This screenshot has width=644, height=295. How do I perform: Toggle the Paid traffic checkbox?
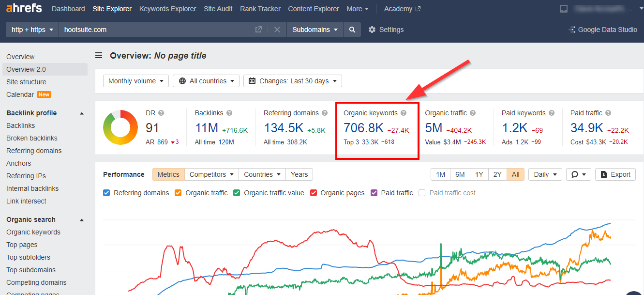click(x=374, y=193)
